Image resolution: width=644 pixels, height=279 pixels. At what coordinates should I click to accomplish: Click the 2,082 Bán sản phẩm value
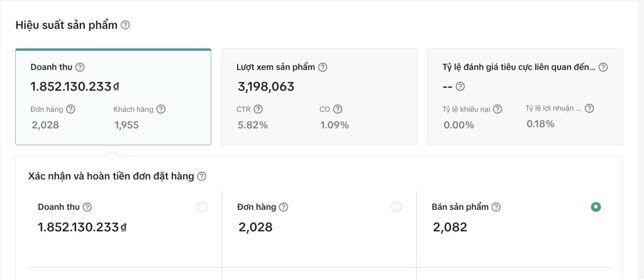tap(450, 227)
